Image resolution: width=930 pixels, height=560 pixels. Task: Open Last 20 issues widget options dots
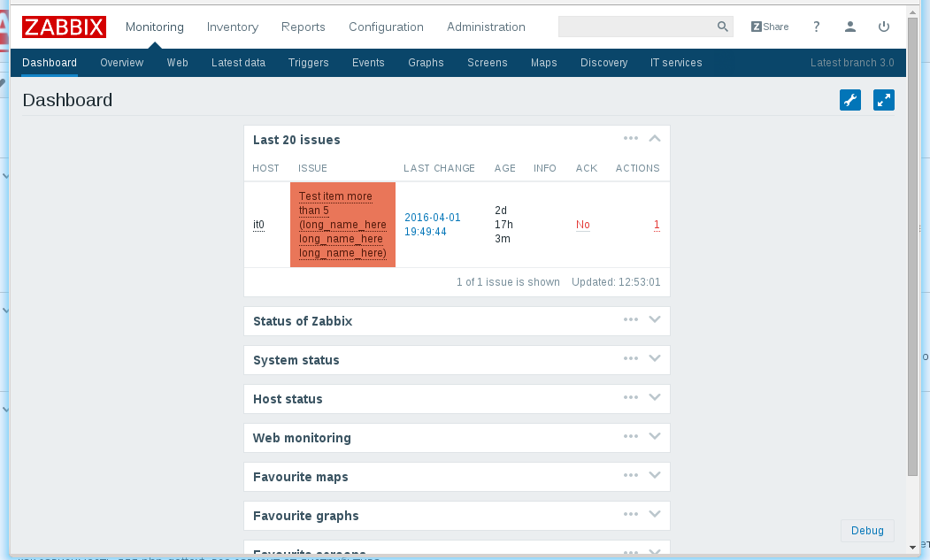631,138
